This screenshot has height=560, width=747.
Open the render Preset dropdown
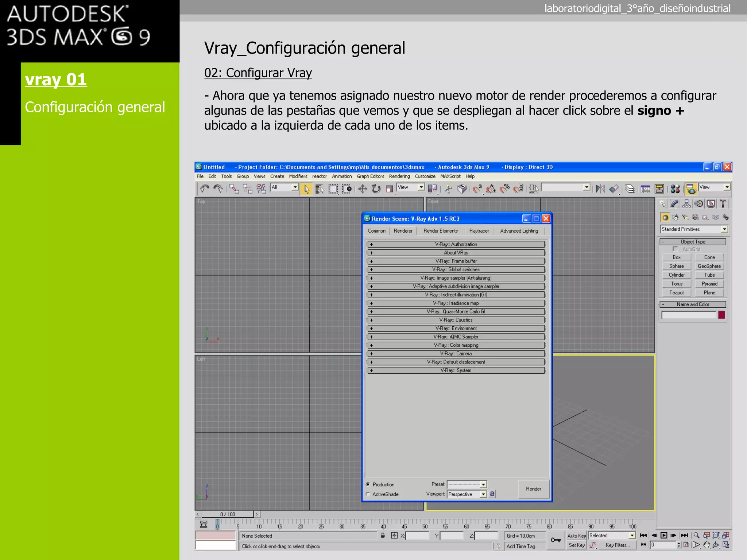pyautogui.click(x=467, y=485)
